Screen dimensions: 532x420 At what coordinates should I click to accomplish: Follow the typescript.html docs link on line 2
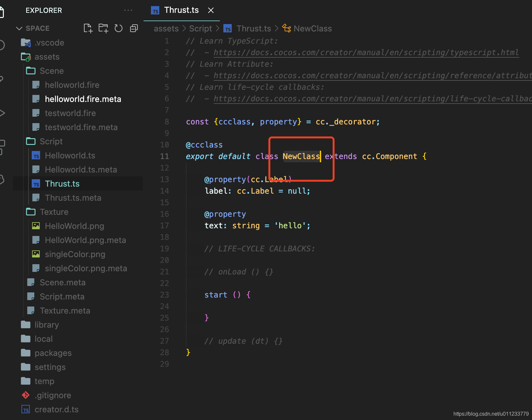(x=366, y=53)
